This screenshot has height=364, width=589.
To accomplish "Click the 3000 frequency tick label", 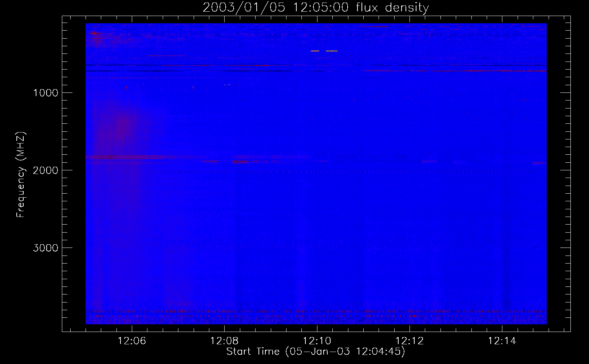I will click(46, 248).
